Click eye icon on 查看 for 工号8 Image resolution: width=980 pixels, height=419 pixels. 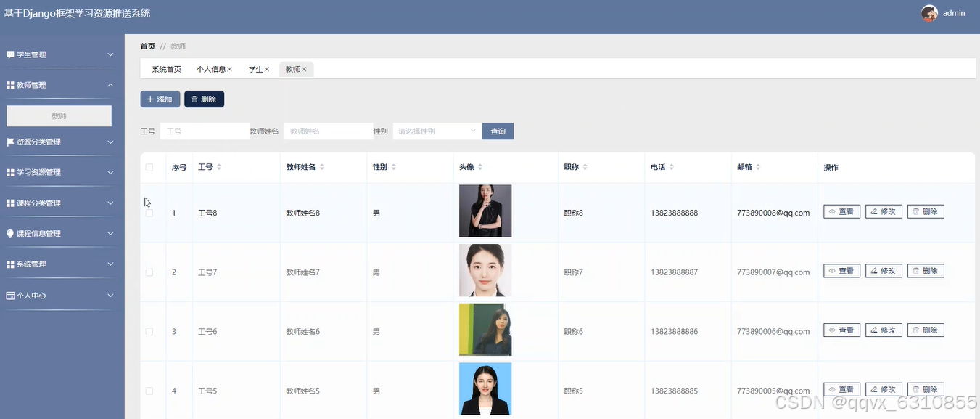[832, 211]
